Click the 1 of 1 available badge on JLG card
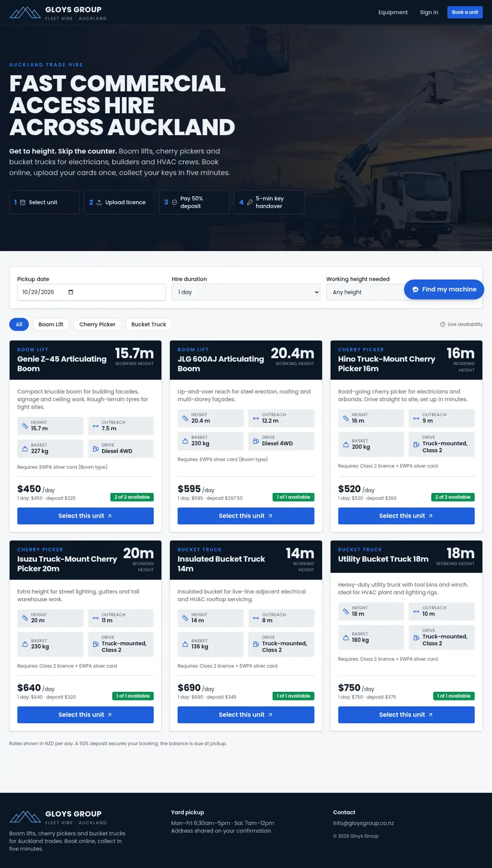The width and height of the screenshot is (492, 868). coord(293,497)
